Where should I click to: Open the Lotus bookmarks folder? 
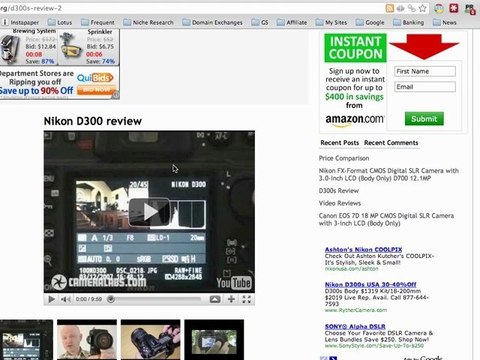(60, 22)
